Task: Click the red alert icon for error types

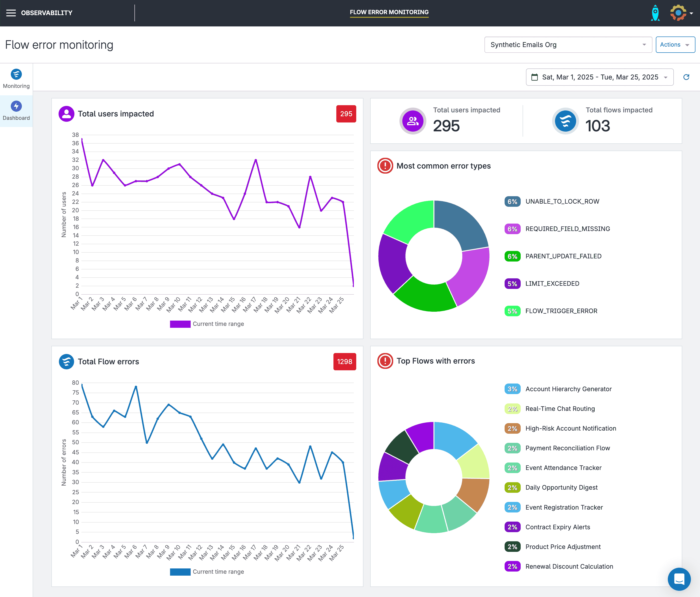Action: (385, 166)
